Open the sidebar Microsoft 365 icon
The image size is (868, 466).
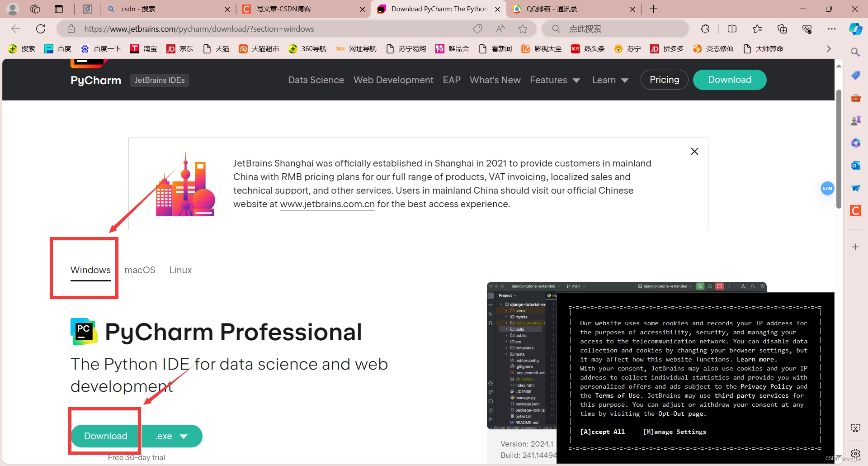click(855, 143)
